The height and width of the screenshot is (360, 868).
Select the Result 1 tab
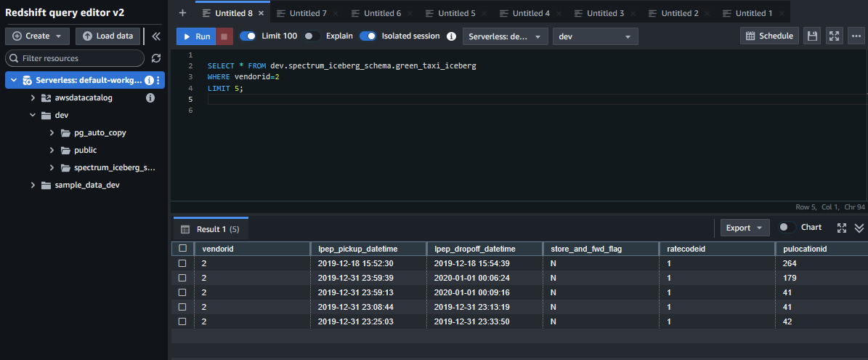tap(211, 229)
